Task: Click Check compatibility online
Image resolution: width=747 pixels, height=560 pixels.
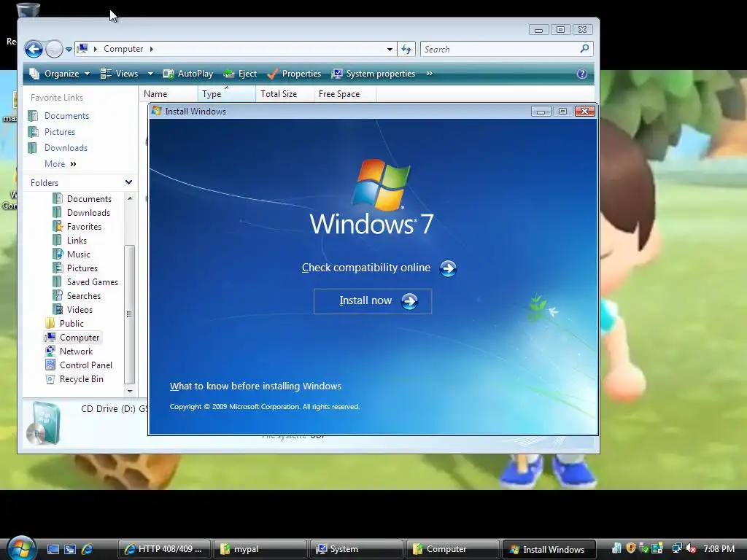Action: 379,268
